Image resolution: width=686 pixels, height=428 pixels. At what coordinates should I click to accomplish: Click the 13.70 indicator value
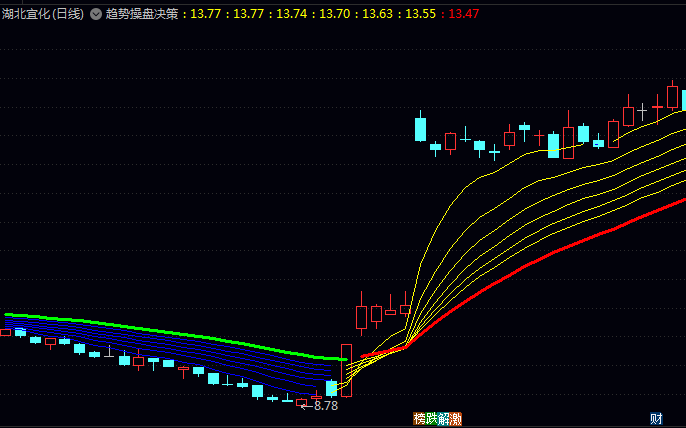click(335, 14)
